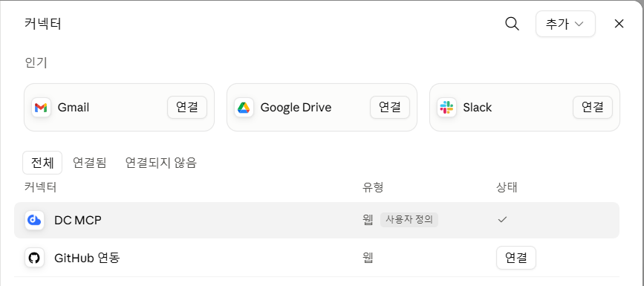Connect Gmail with its 연결 button

coord(187,108)
